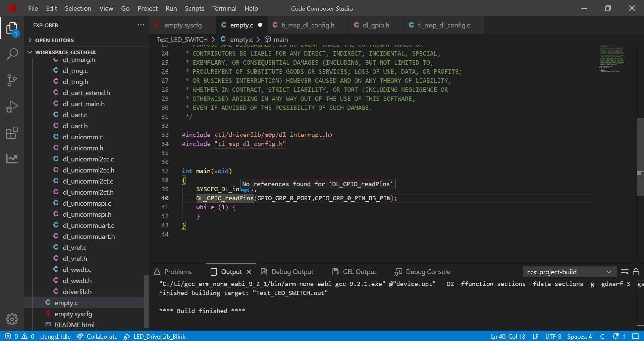This screenshot has width=644, height=341.
Task: Change Spaces: 4 indentation setting
Action: [580, 336]
